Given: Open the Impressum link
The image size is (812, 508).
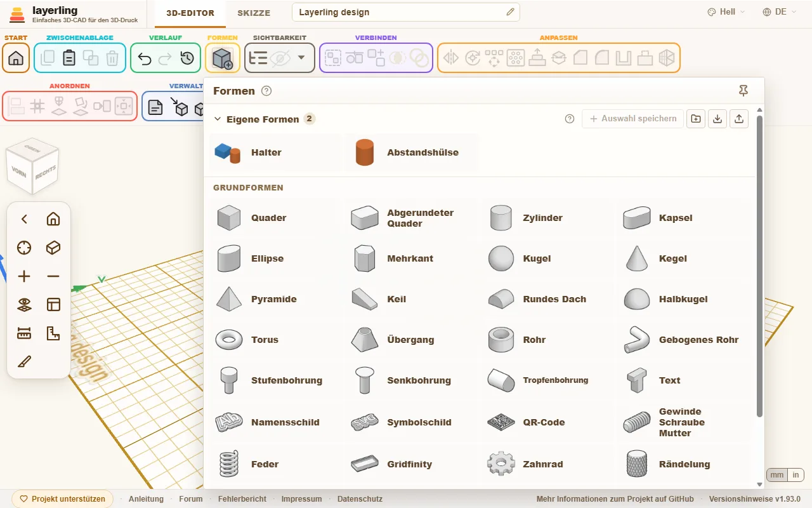Looking at the screenshot, I should [301, 499].
